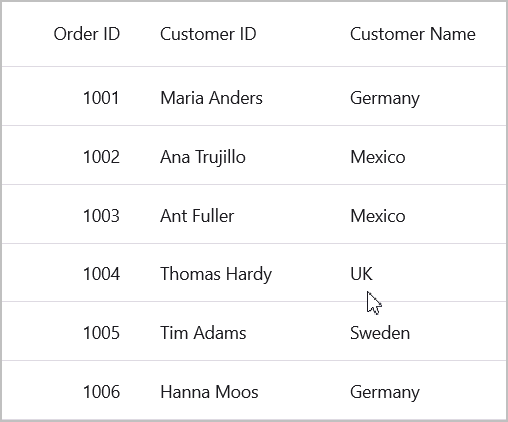The width and height of the screenshot is (508, 422).
Task: Select order ID 1003
Action: (x=101, y=216)
